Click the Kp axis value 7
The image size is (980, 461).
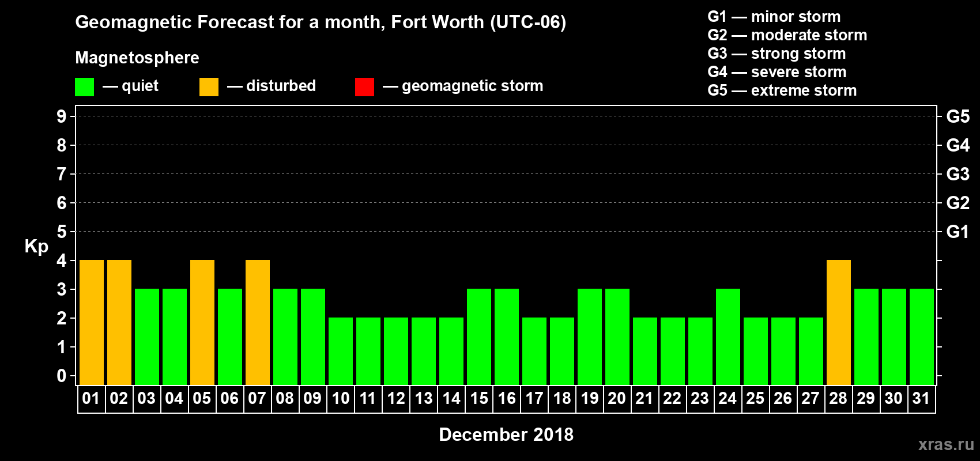[62, 174]
